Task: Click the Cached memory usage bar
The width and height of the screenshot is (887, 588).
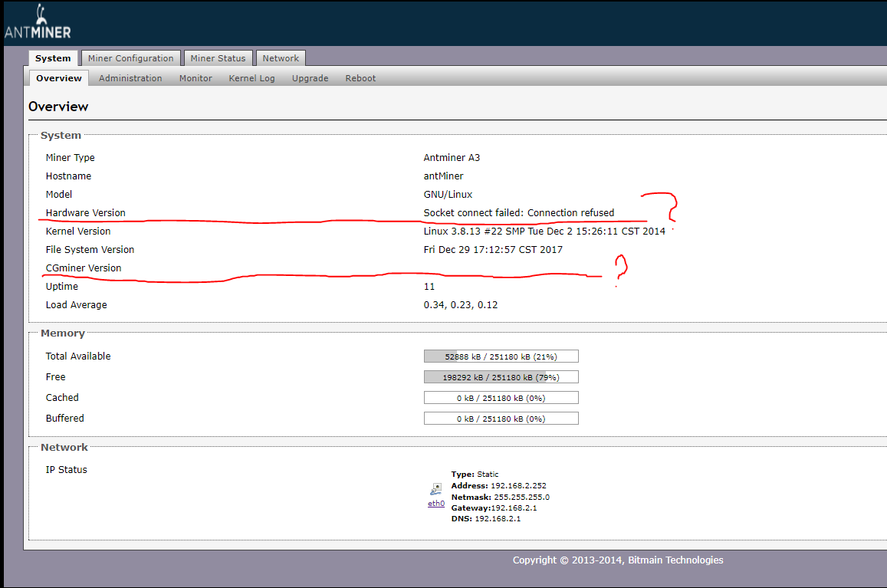Action: 501,398
